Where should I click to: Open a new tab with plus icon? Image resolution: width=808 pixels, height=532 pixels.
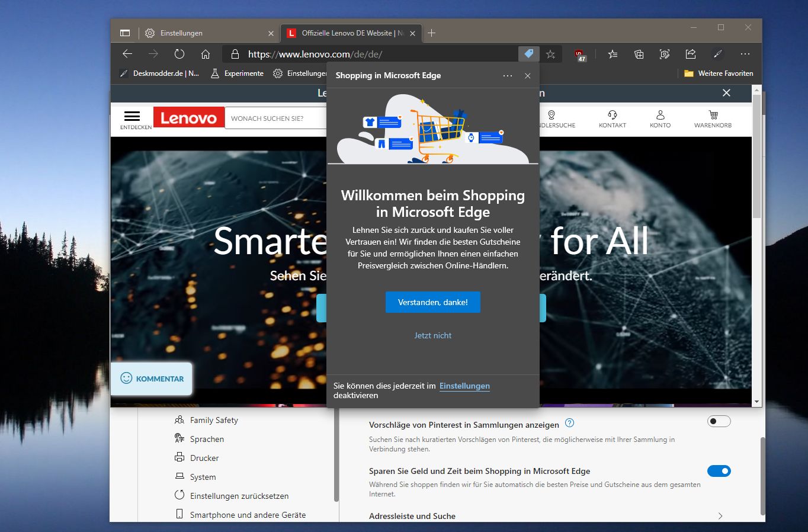pos(431,33)
